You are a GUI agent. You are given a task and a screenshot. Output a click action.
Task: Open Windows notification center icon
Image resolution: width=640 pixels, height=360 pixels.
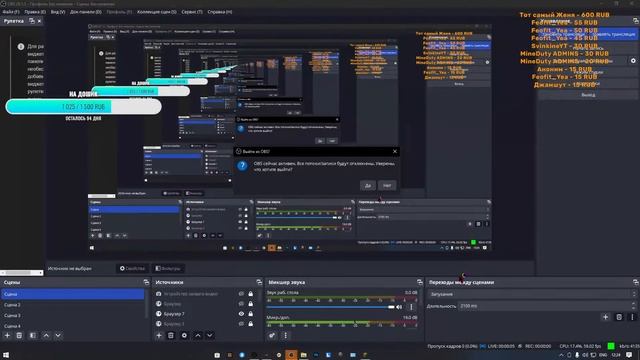coord(629,355)
